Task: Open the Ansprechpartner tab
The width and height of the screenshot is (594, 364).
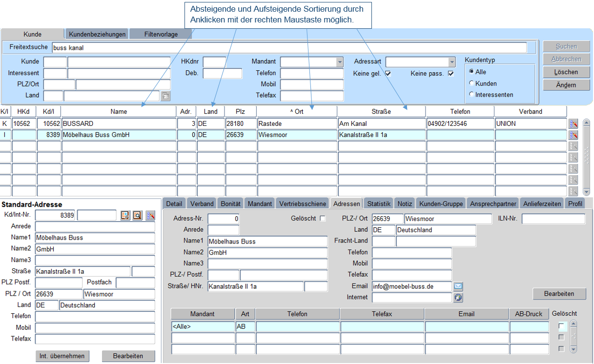Action: point(492,203)
